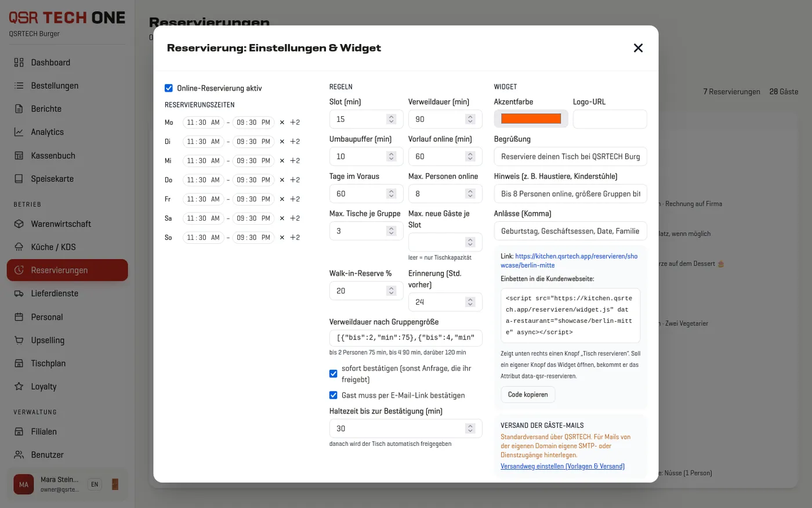
Task: Toggle Online-Reservierung aktiv checkbox
Action: [x=169, y=88]
